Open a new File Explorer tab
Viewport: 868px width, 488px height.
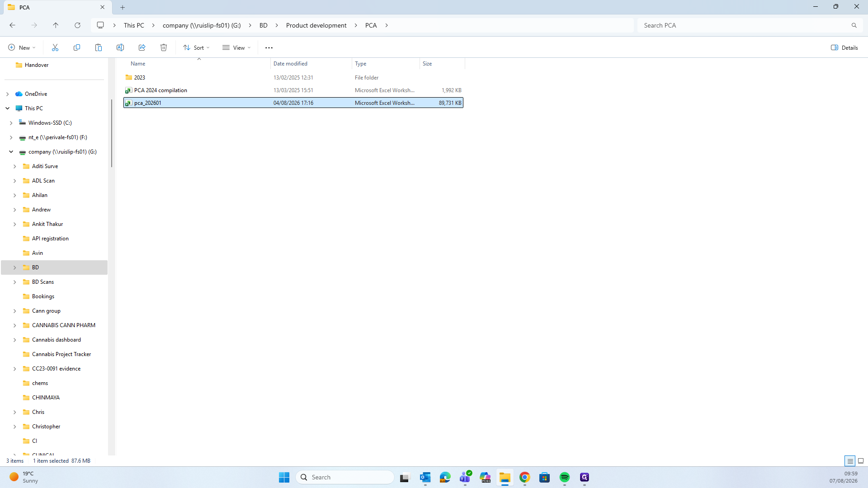point(123,7)
